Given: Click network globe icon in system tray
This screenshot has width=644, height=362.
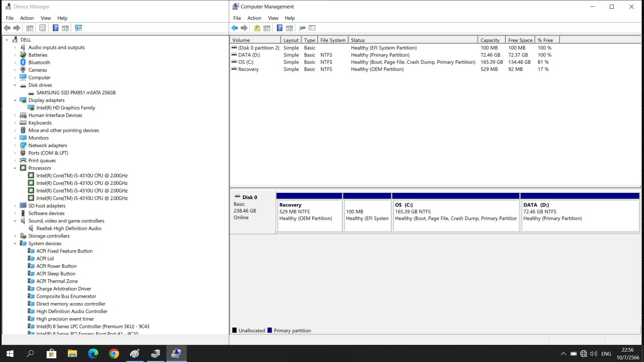Looking at the screenshot, I should pos(584,354).
